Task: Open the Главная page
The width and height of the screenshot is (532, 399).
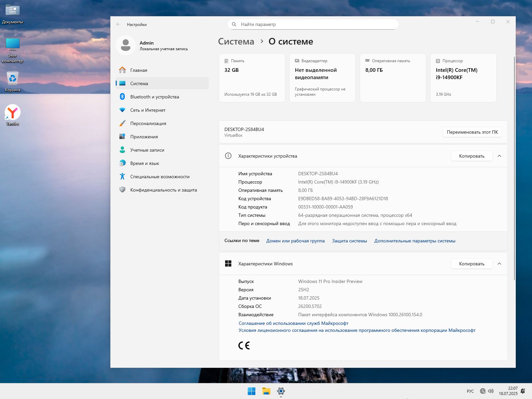Action: [162, 70]
